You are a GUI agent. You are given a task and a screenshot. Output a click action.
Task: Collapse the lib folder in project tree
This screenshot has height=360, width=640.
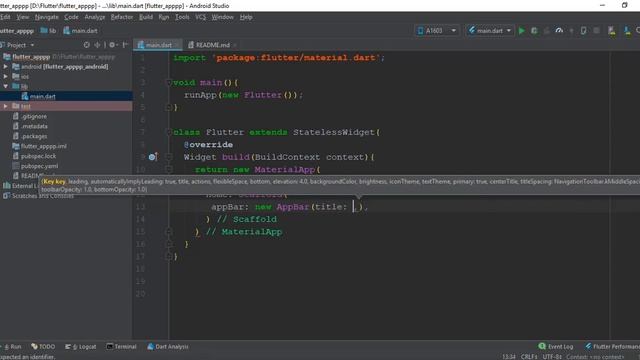click(x=5, y=86)
